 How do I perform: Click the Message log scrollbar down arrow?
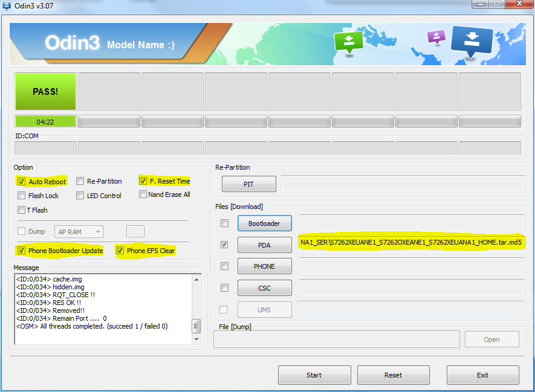point(196,339)
